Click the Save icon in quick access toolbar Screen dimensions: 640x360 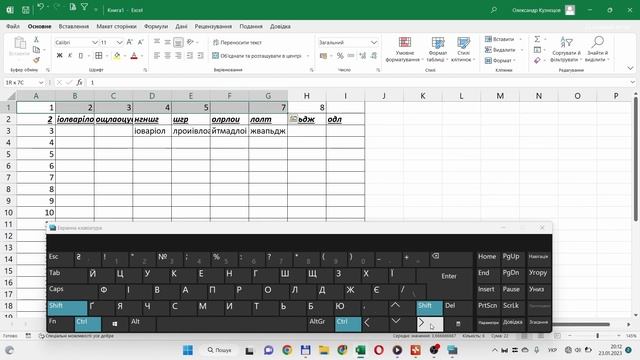tap(26, 10)
